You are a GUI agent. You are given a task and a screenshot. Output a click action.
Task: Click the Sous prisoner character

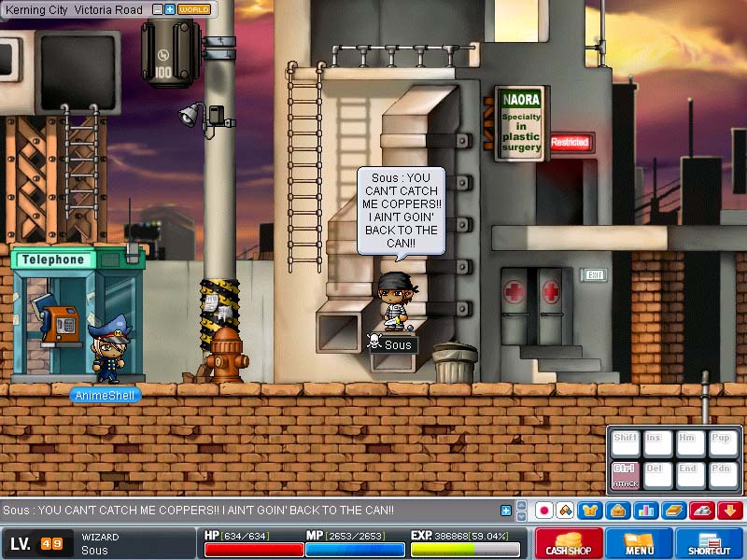[x=396, y=301]
